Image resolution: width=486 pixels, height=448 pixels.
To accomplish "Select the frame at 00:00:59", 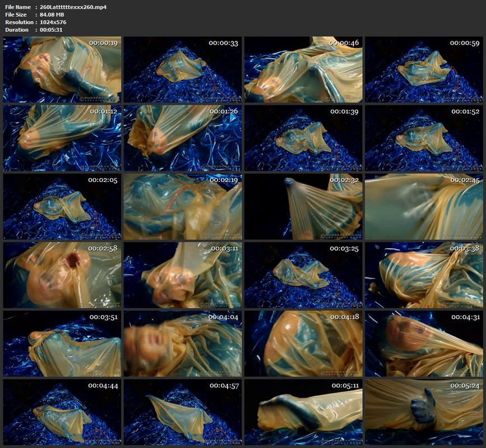I will click(x=424, y=69).
